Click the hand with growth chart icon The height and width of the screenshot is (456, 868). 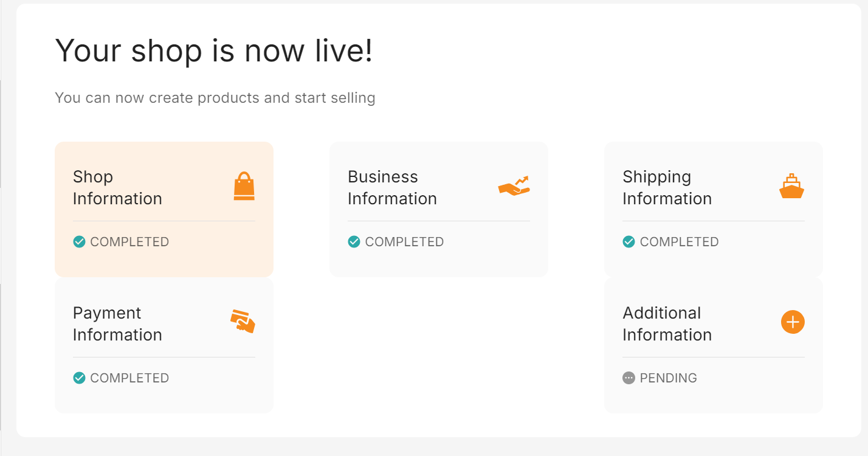pyautogui.click(x=514, y=186)
